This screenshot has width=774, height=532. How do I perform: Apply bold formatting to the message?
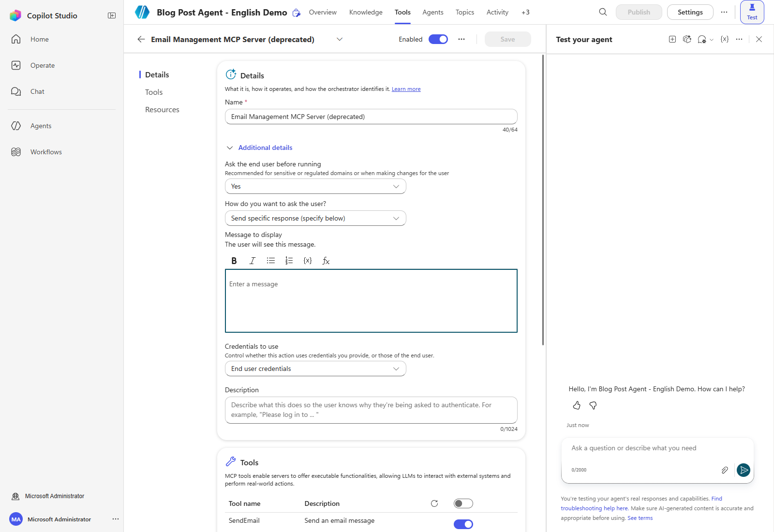[234, 261]
